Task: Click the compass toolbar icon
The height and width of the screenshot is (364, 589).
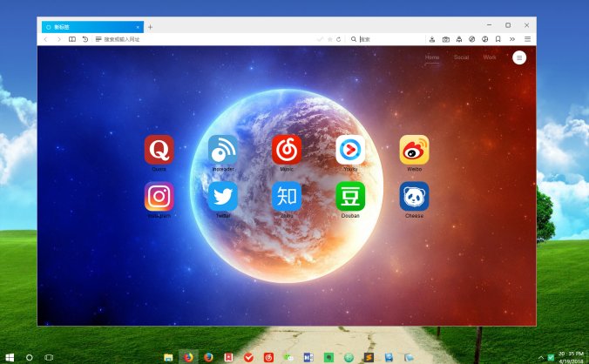Action: pos(472,39)
